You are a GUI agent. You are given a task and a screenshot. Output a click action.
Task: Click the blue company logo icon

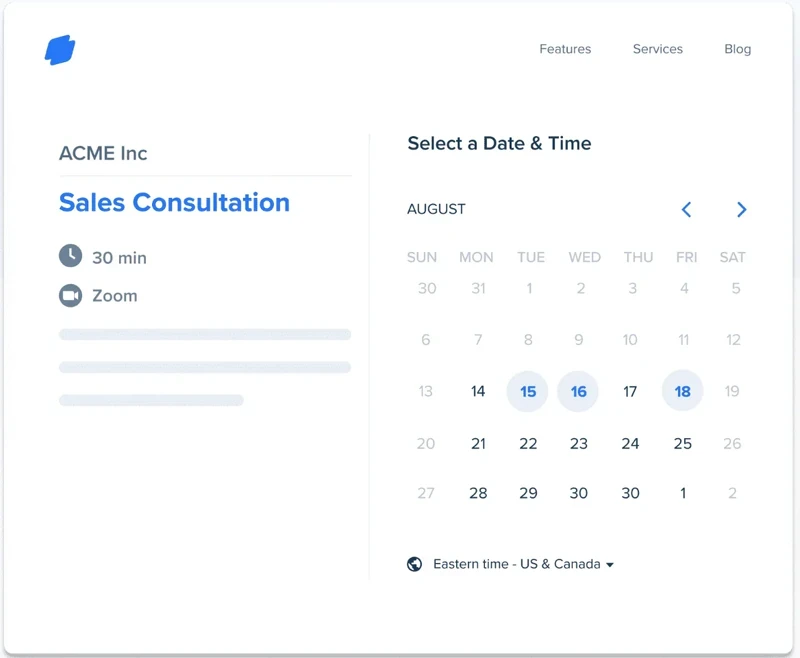coord(62,48)
